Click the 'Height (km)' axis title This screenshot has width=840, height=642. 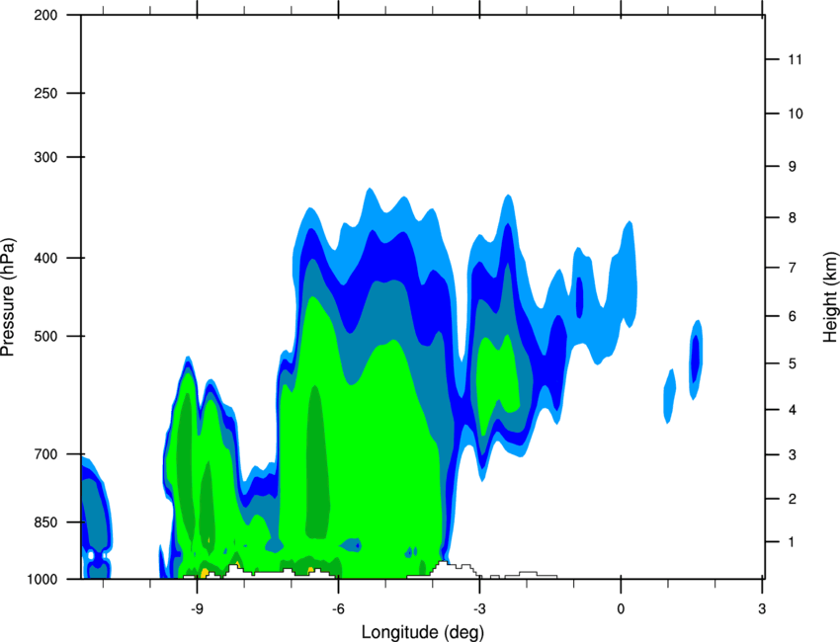pyautogui.click(x=831, y=297)
